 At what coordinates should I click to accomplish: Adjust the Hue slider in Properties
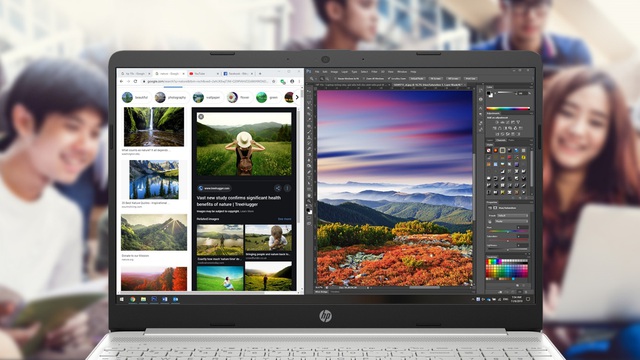[x=507, y=231]
